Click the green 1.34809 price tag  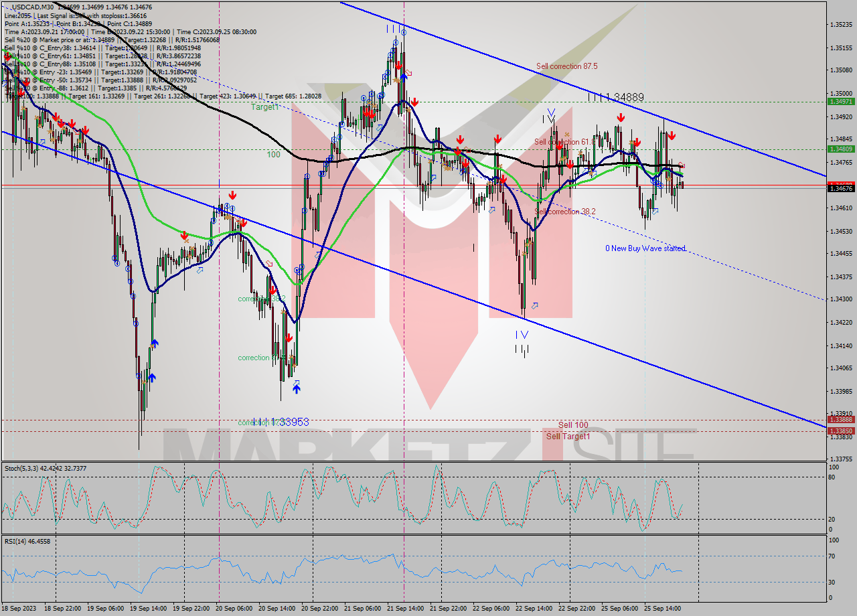coord(840,149)
